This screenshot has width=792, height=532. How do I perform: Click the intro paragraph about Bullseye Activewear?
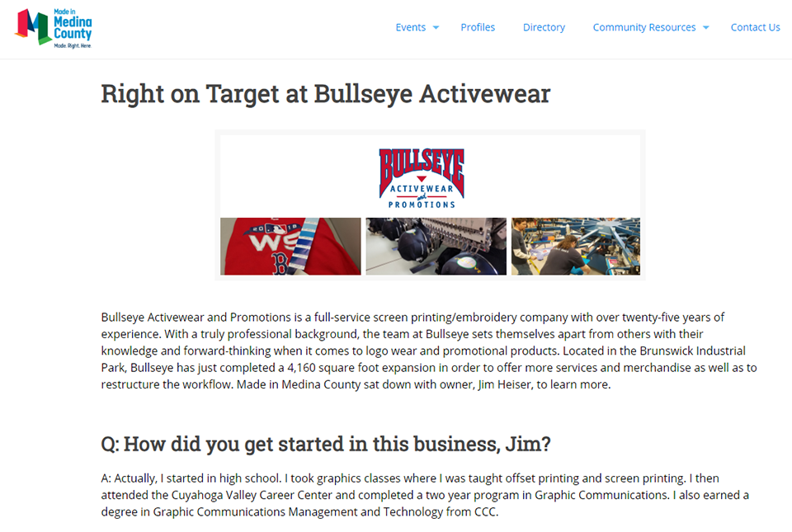pyautogui.click(x=429, y=351)
